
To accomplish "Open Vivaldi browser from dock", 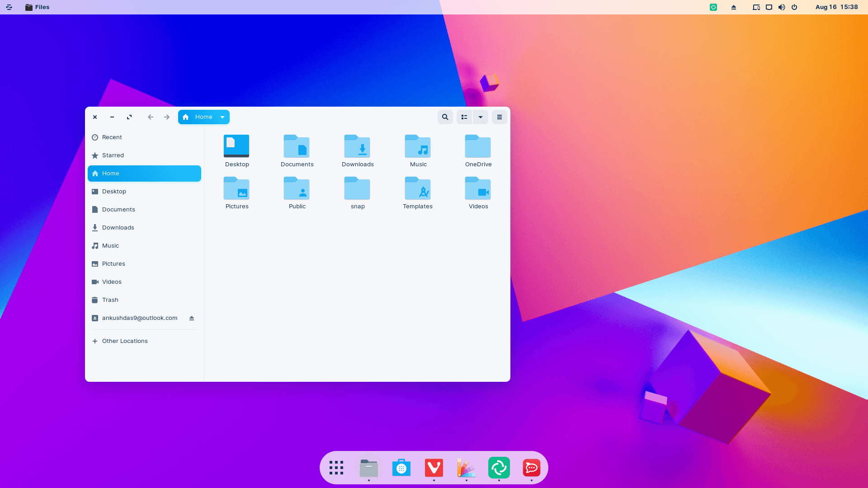I will click(x=434, y=468).
